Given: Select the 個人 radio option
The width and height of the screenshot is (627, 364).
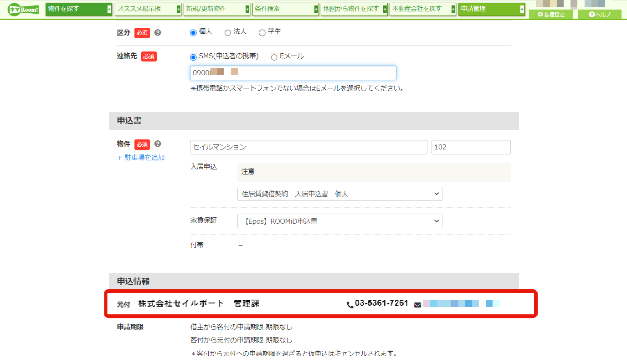Looking at the screenshot, I should 193,32.
